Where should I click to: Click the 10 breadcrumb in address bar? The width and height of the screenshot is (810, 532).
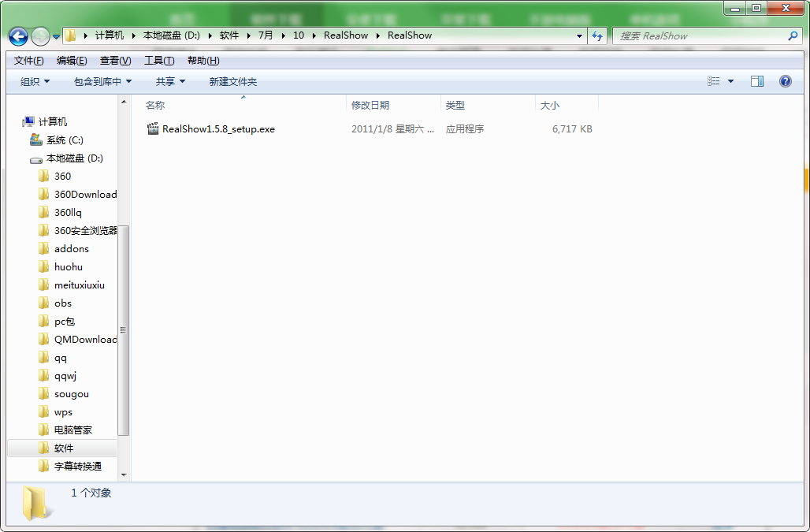tap(299, 35)
